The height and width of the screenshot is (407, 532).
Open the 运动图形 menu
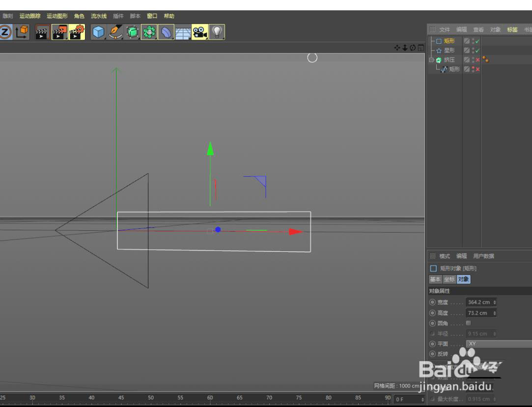click(x=57, y=16)
